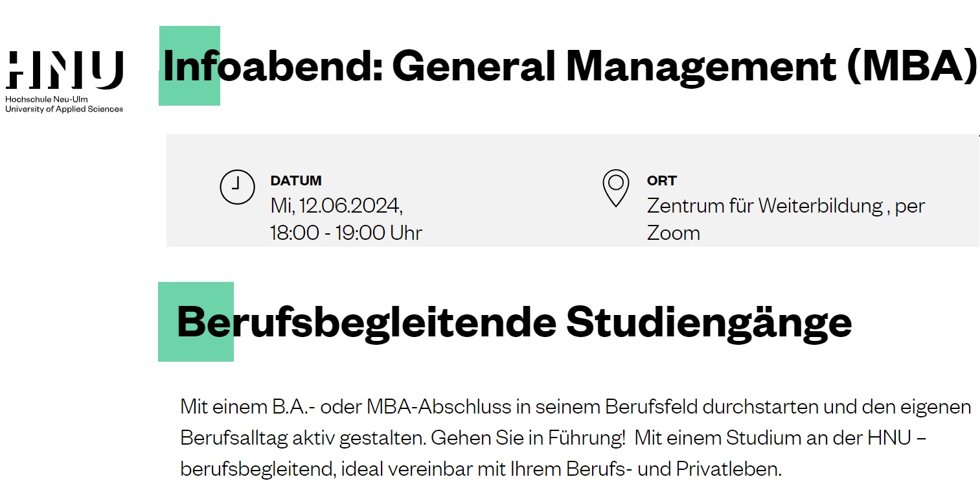980x490 pixels.
Task: Select the date Mi, 12.06.2024
Action: (x=337, y=206)
